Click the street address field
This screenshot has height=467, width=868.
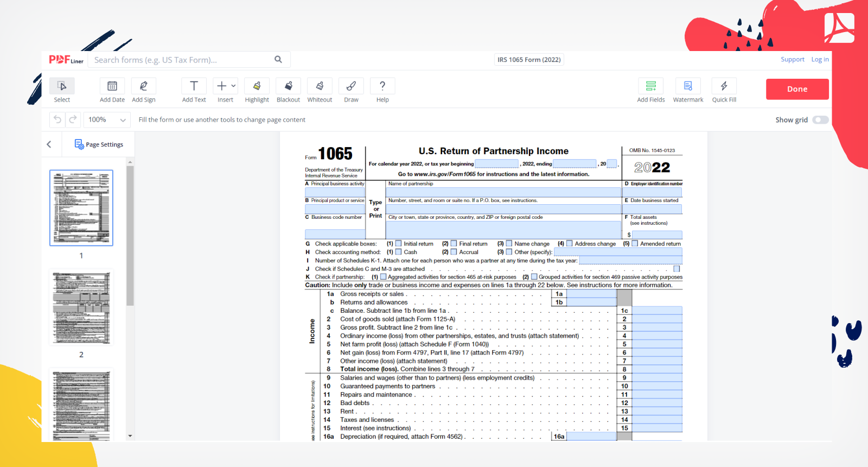(x=503, y=209)
